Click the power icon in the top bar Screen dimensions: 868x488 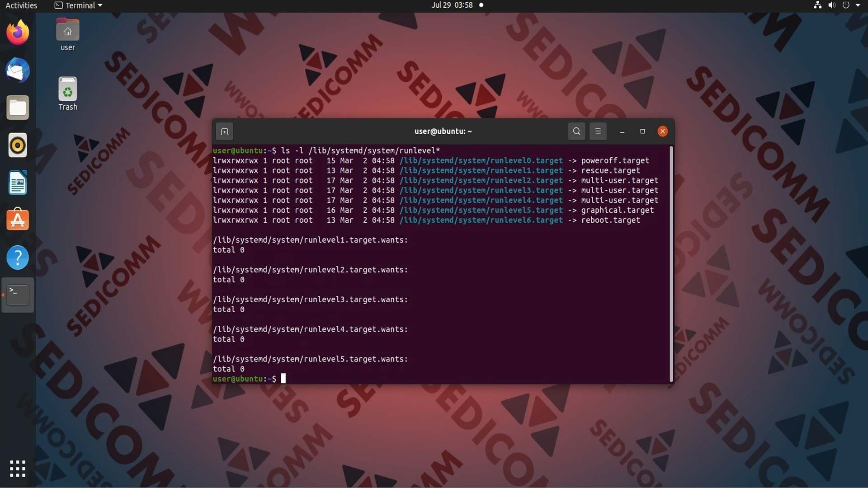846,5
